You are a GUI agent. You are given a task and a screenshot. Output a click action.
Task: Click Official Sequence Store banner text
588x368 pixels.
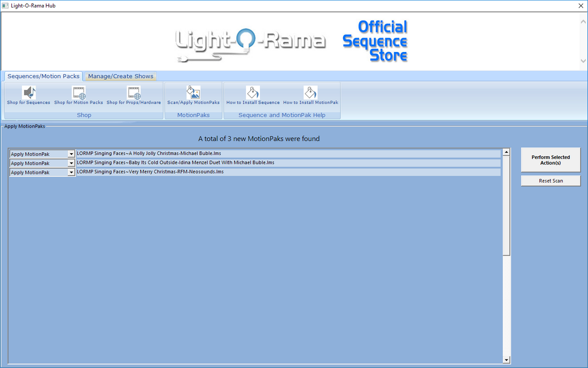click(x=375, y=41)
